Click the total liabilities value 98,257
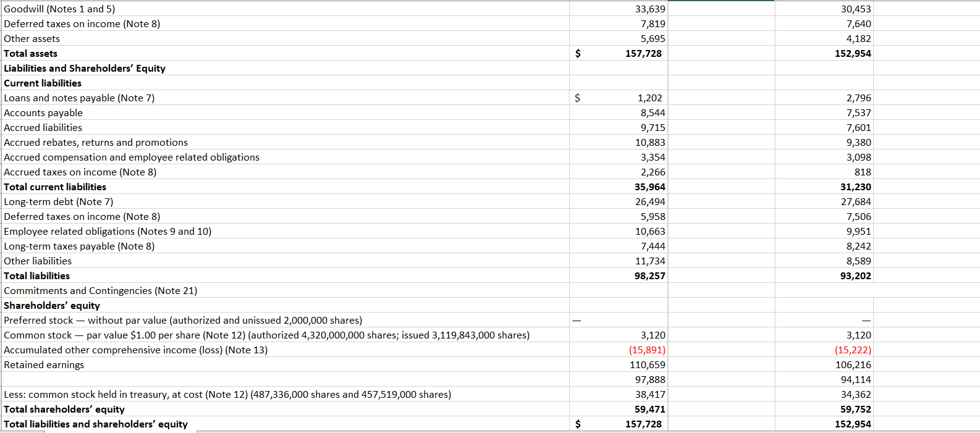 (619, 275)
